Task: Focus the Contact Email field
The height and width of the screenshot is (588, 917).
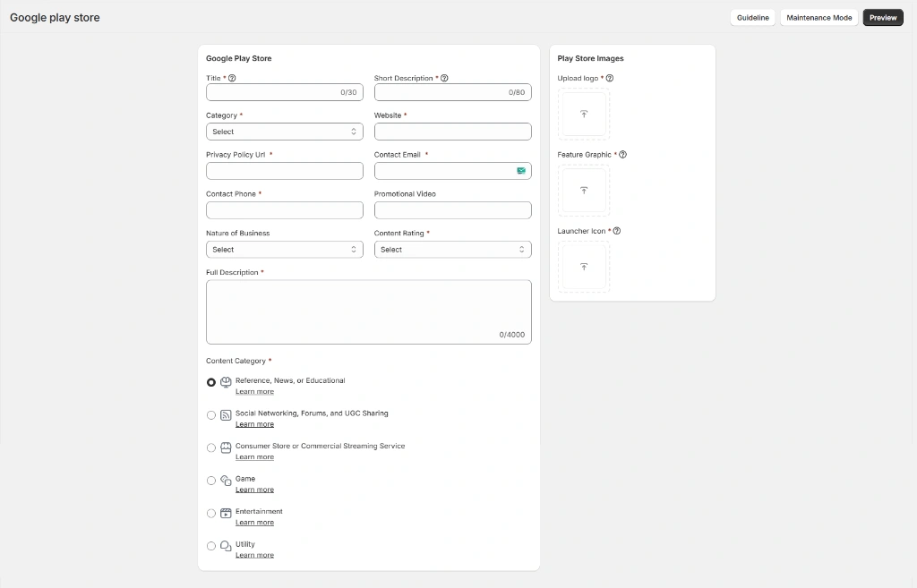Action: point(452,171)
